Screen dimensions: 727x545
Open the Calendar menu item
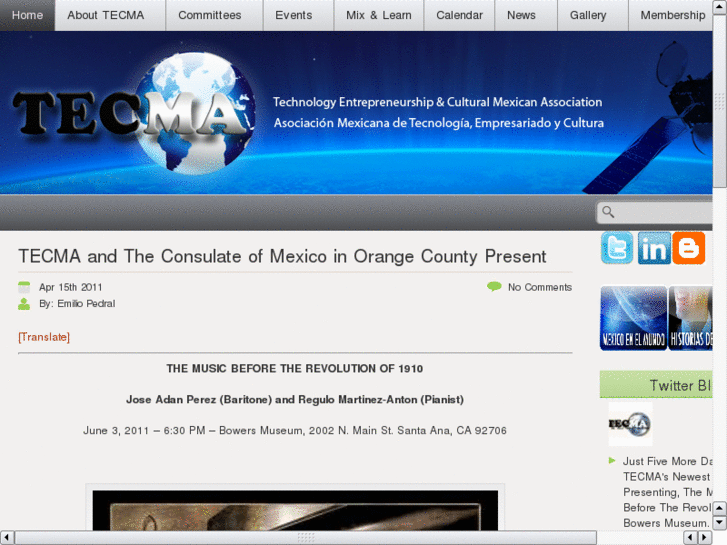tap(459, 15)
